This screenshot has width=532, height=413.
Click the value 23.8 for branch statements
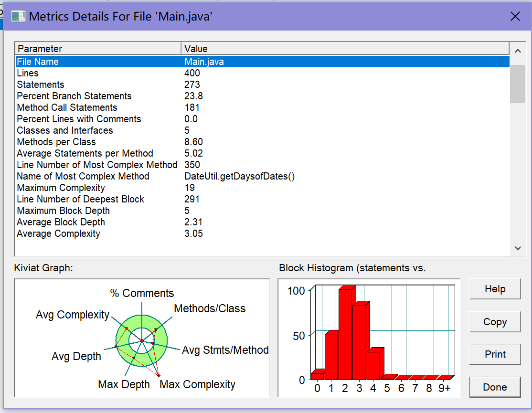click(x=193, y=96)
